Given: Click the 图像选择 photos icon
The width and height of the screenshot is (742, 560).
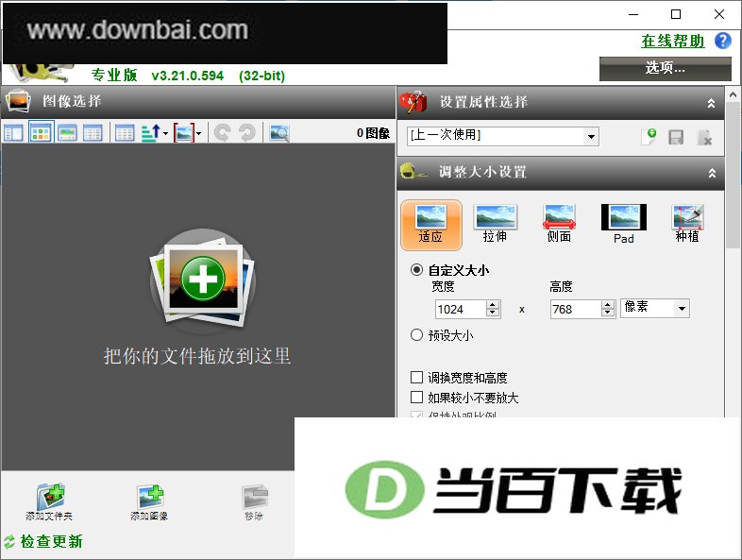Looking at the screenshot, I should [18, 101].
